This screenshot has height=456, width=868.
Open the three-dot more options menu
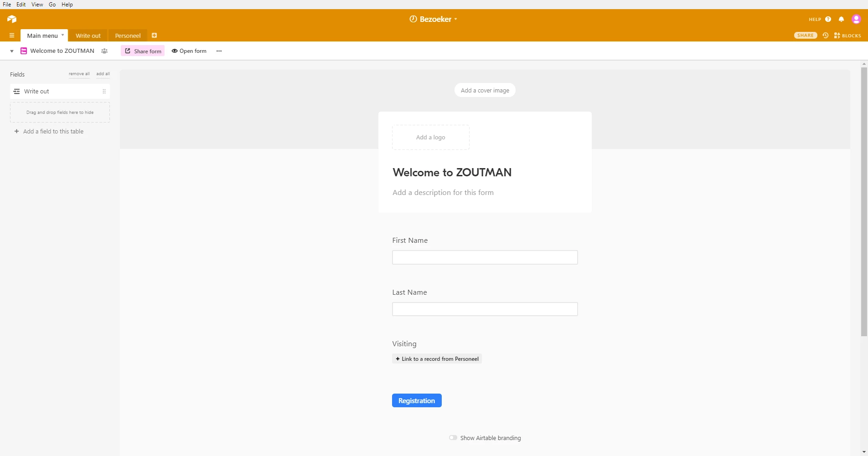(x=219, y=51)
